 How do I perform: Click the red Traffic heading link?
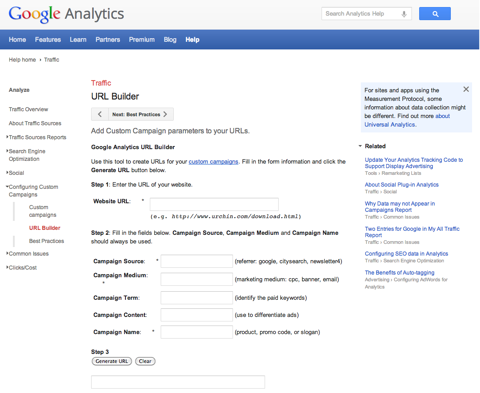coord(101,83)
